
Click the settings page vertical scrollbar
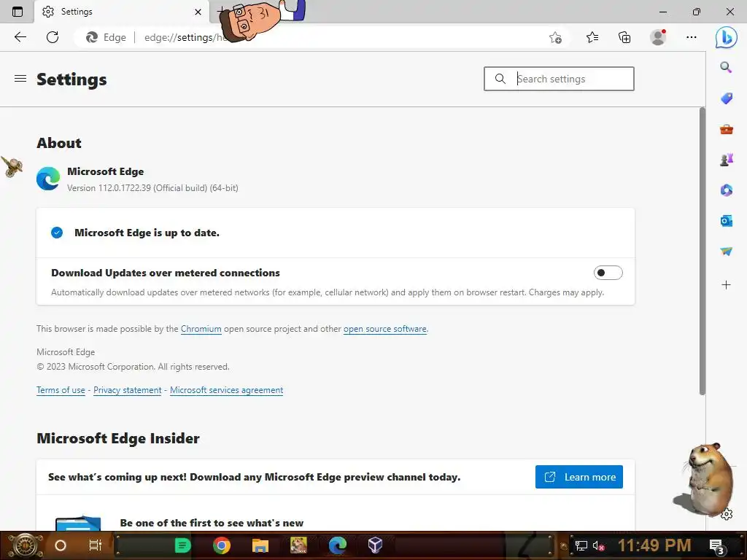click(x=703, y=251)
